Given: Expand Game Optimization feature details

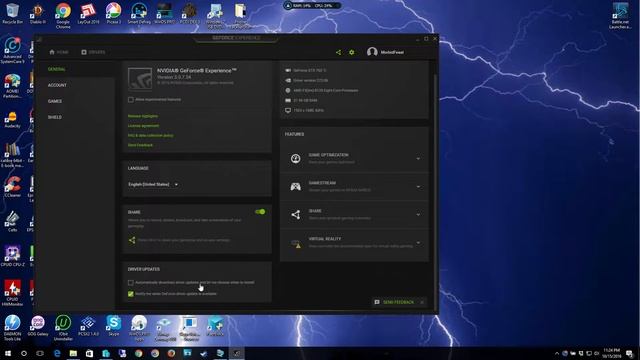Looking at the screenshot, I should point(418,158).
